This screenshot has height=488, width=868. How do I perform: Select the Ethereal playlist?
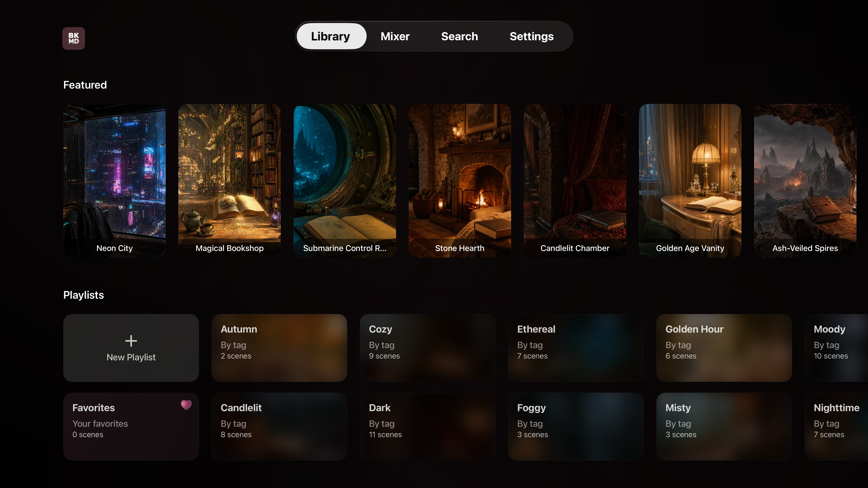click(576, 348)
